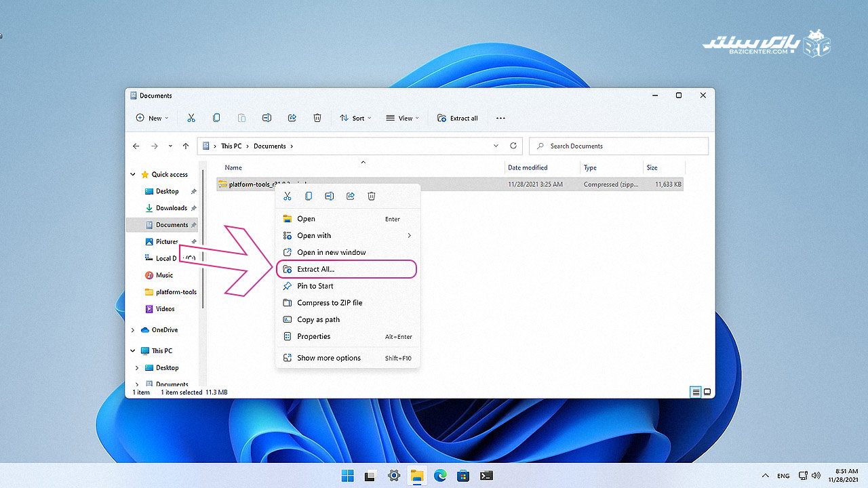The width and height of the screenshot is (868, 488).
Task: Open Microsoft Edge from the taskbar
Action: pos(440,475)
